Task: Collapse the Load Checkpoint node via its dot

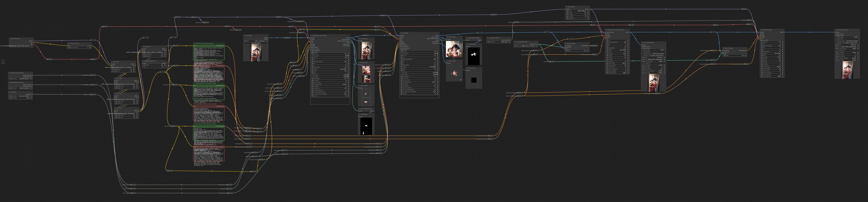Action: [x=10, y=39]
